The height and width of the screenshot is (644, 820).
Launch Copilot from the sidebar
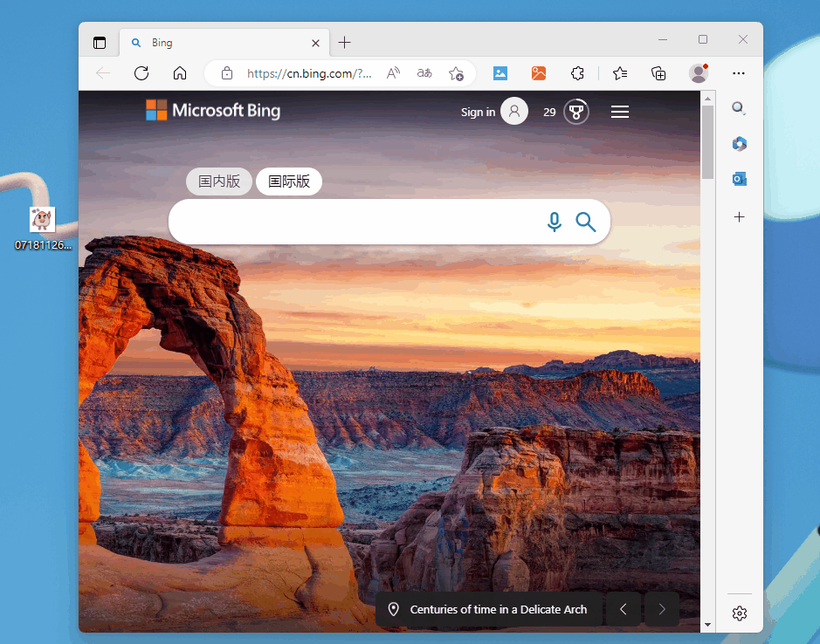tap(739, 143)
